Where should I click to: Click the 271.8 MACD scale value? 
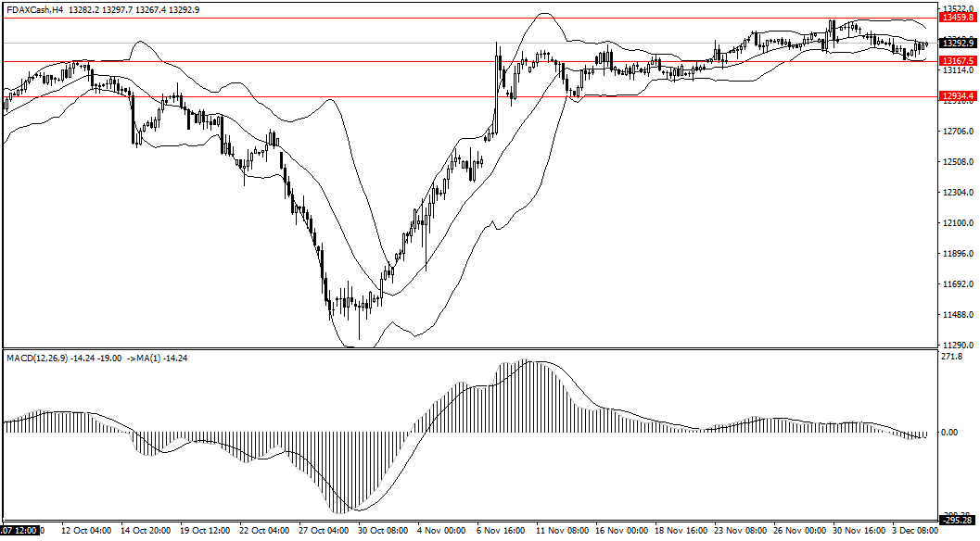click(950, 357)
